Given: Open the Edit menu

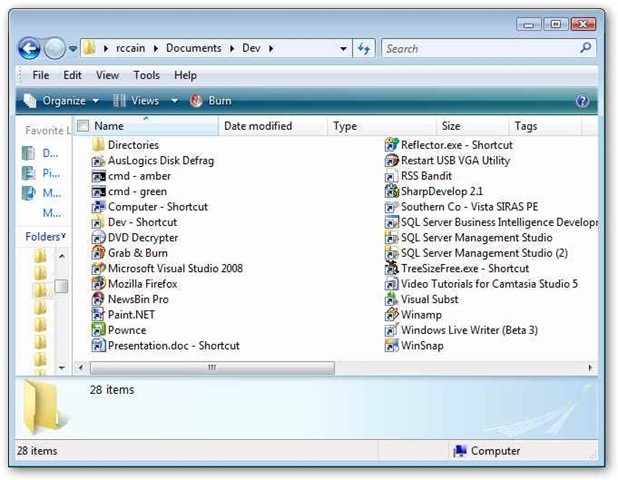Looking at the screenshot, I should pos(72,75).
